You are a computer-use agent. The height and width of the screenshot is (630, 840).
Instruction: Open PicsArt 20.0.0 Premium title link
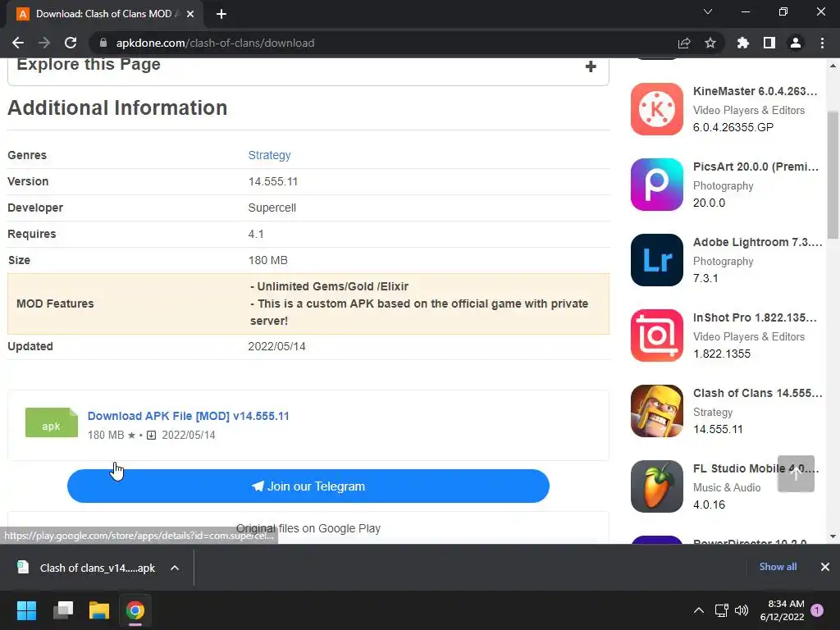[756, 167]
